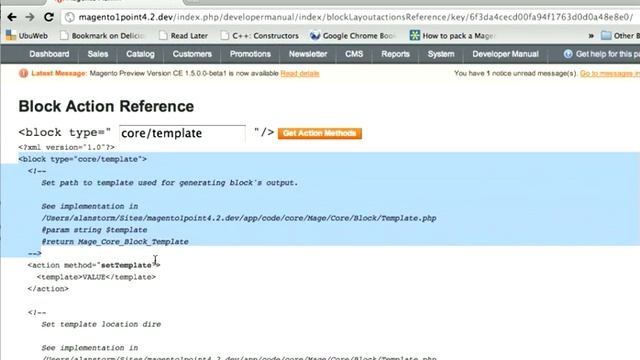640x360 pixels.
Task: Click the Get Action Methods button
Action: coord(320,133)
